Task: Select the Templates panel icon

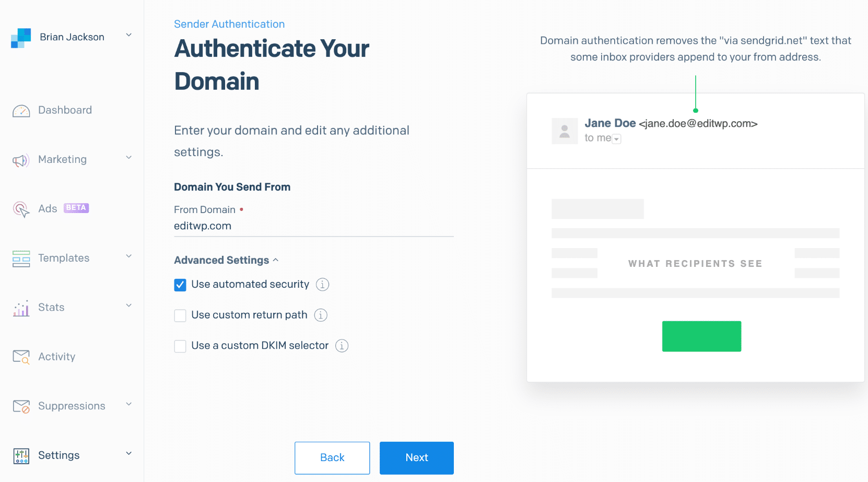Action: pyautogui.click(x=21, y=258)
